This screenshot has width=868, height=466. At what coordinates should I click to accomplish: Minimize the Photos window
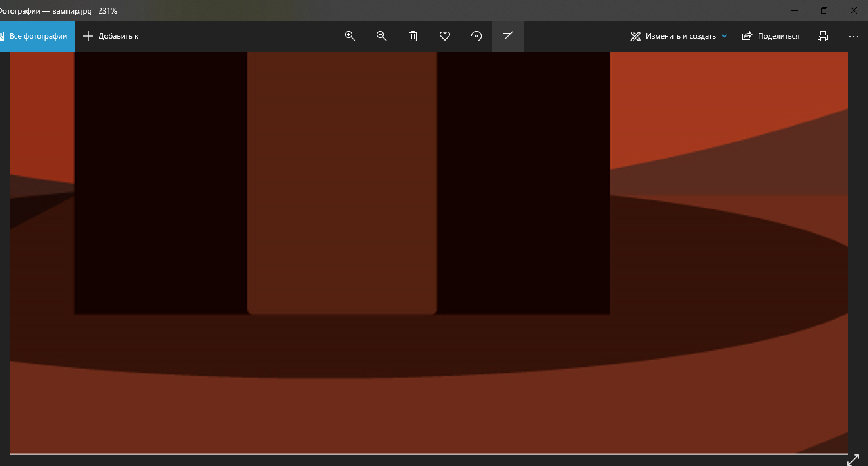point(793,10)
